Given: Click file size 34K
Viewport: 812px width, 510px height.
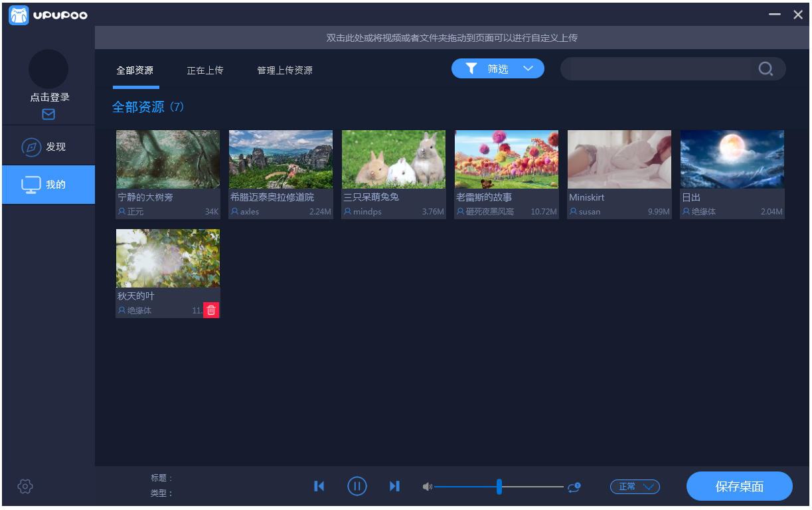Looking at the screenshot, I should (212, 212).
